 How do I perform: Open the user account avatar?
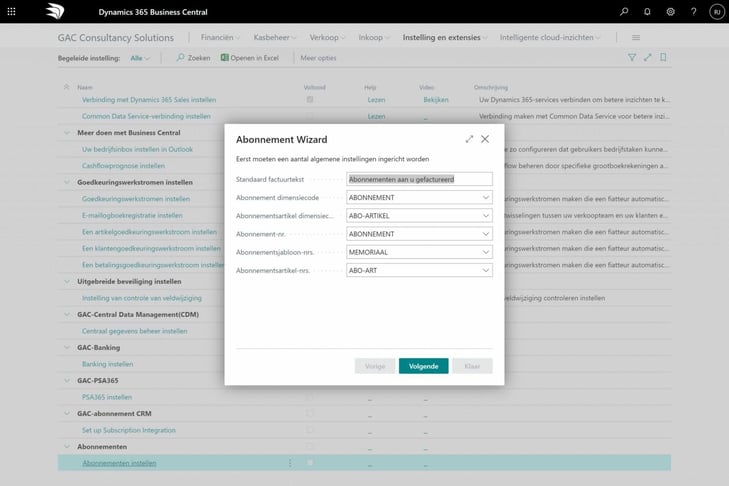[717, 12]
